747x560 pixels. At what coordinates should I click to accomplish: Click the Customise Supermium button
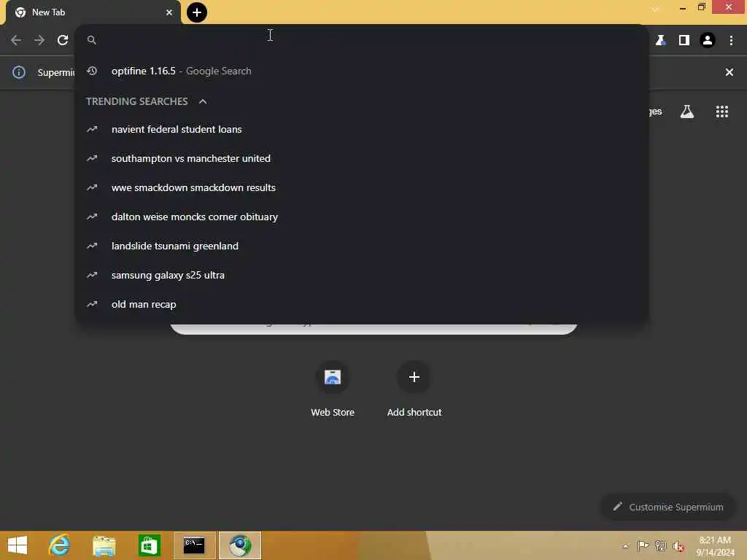(x=668, y=507)
